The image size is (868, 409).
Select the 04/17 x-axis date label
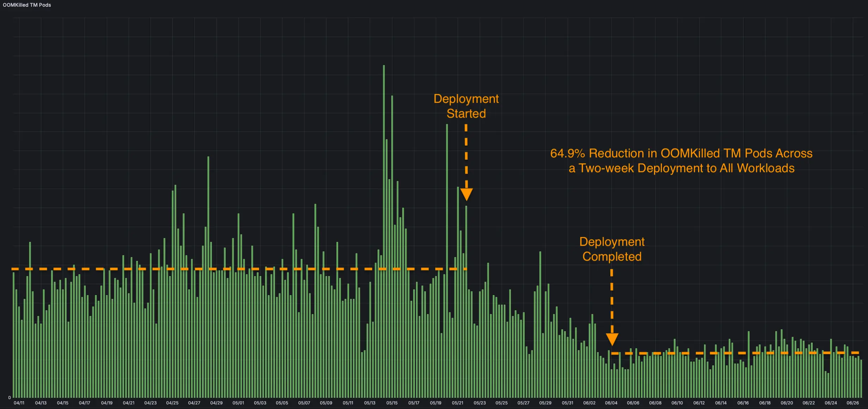click(x=85, y=403)
